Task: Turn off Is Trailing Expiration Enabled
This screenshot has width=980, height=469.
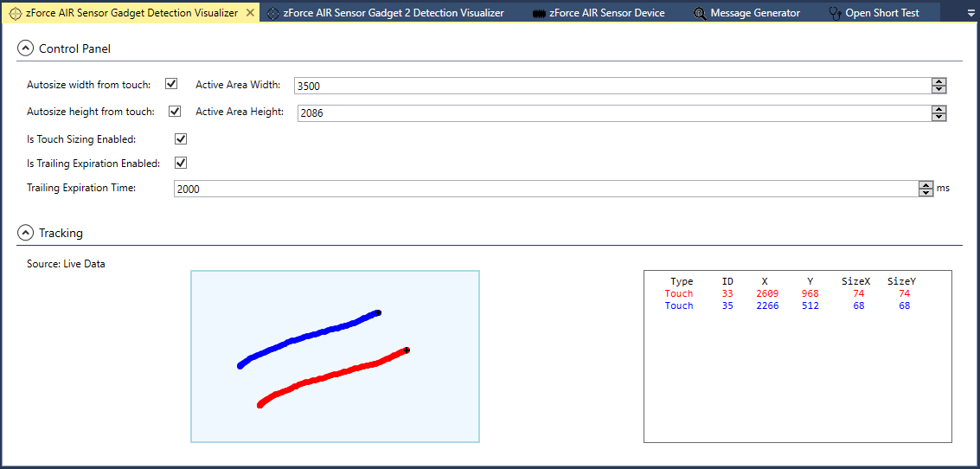Action: pos(181,163)
